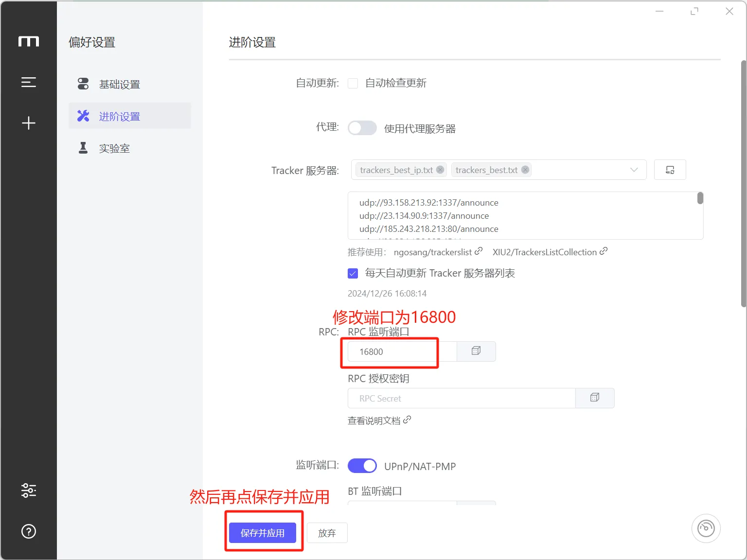Toggle 自动检查更新 checkbox
This screenshot has height=560, width=747.
coord(353,84)
